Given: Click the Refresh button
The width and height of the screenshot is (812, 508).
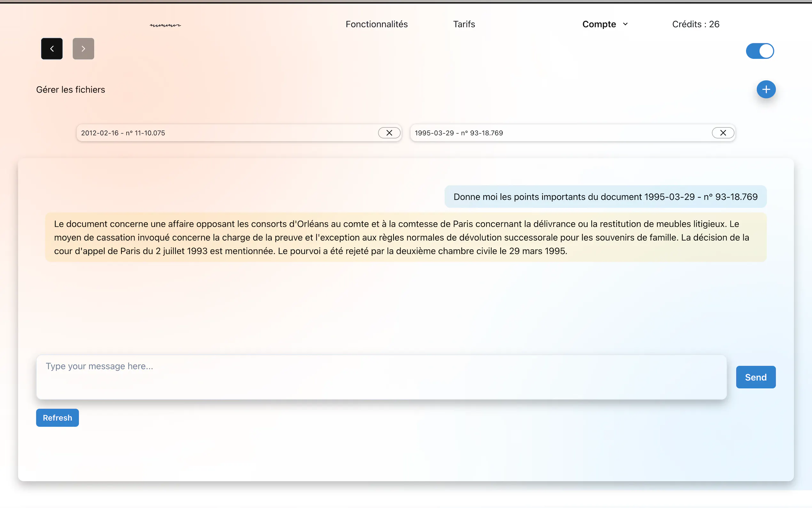Looking at the screenshot, I should pyautogui.click(x=58, y=417).
